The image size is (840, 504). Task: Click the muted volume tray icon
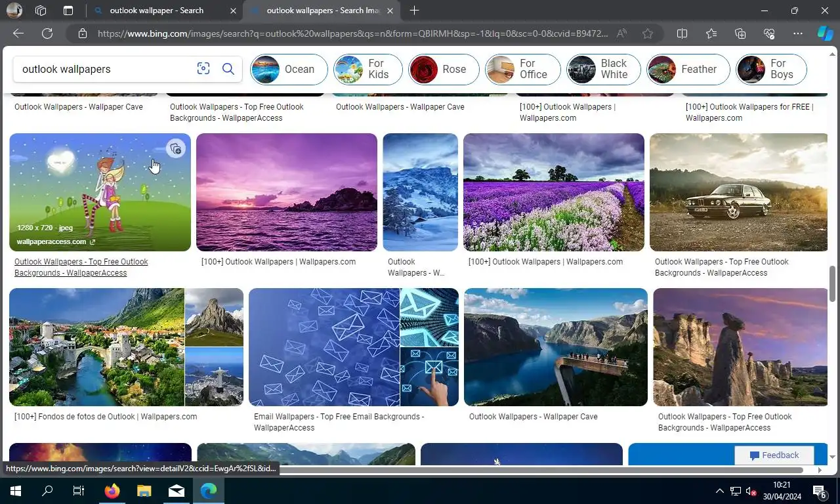[752, 491]
